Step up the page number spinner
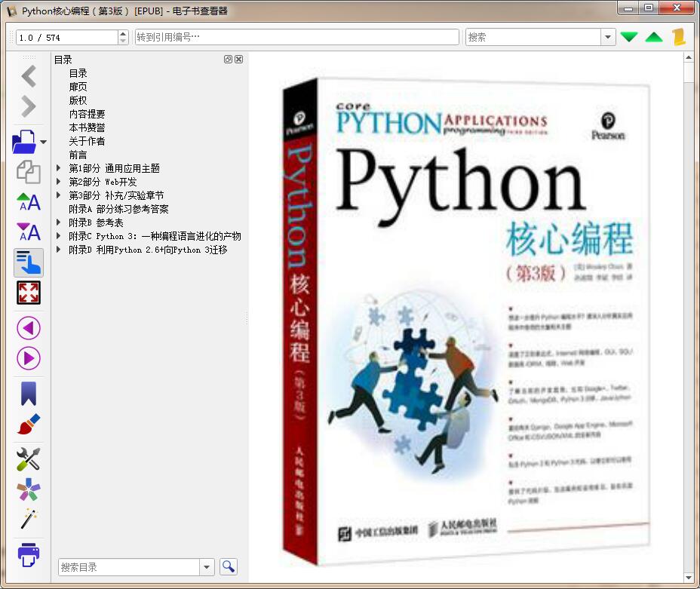700x589 pixels. pos(122,32)
